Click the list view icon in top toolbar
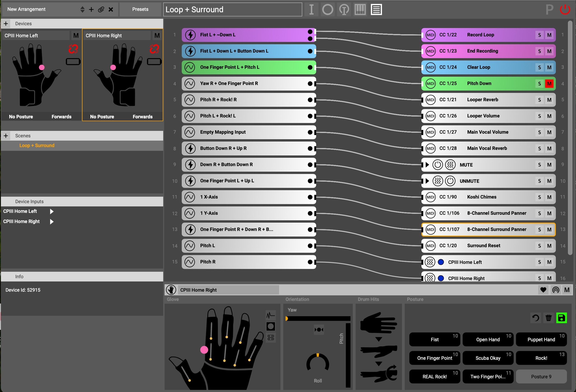This screenshot has width=576, height=392. click(376, 9)
